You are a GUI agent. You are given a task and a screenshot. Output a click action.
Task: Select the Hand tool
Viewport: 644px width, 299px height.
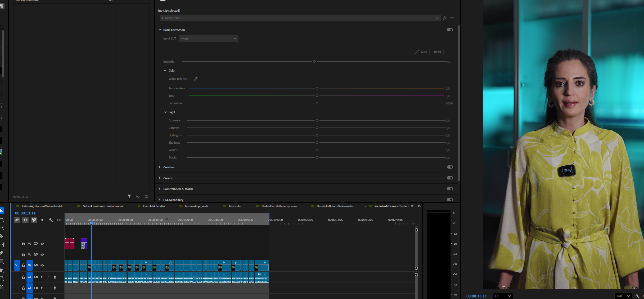coord(2,270)
